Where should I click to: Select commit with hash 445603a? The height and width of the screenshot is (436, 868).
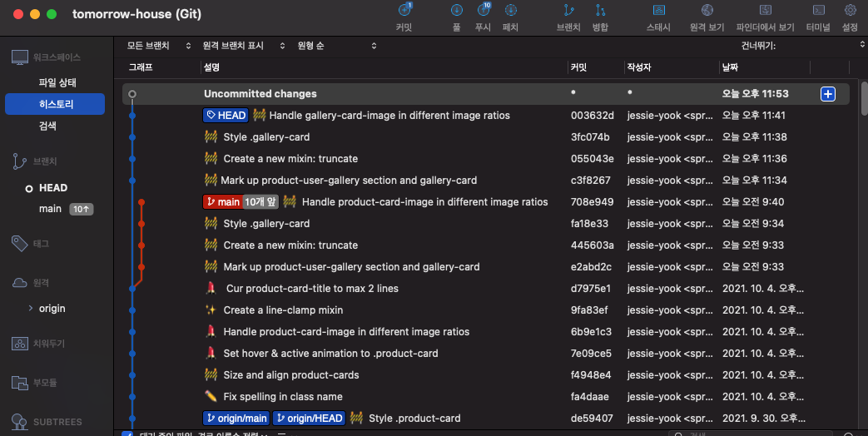tap(485, 245)
